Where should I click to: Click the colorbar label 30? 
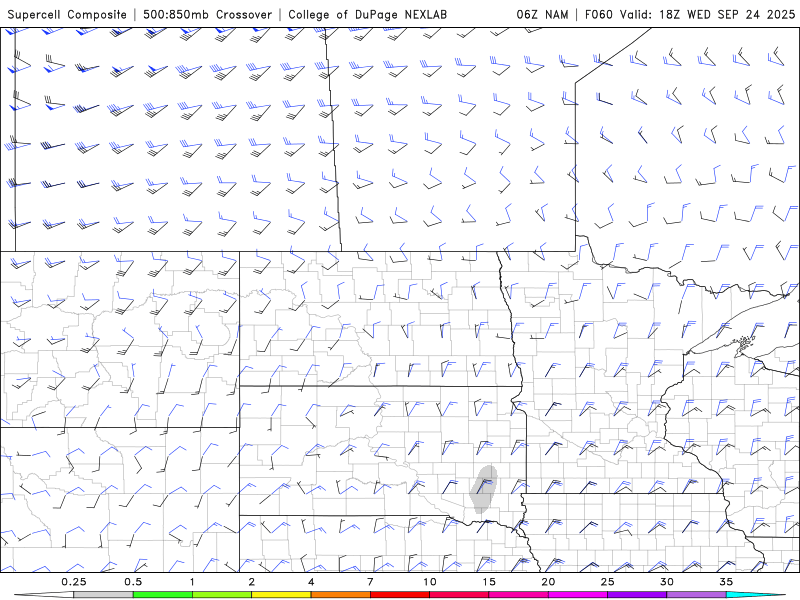(x=667, y=582)
